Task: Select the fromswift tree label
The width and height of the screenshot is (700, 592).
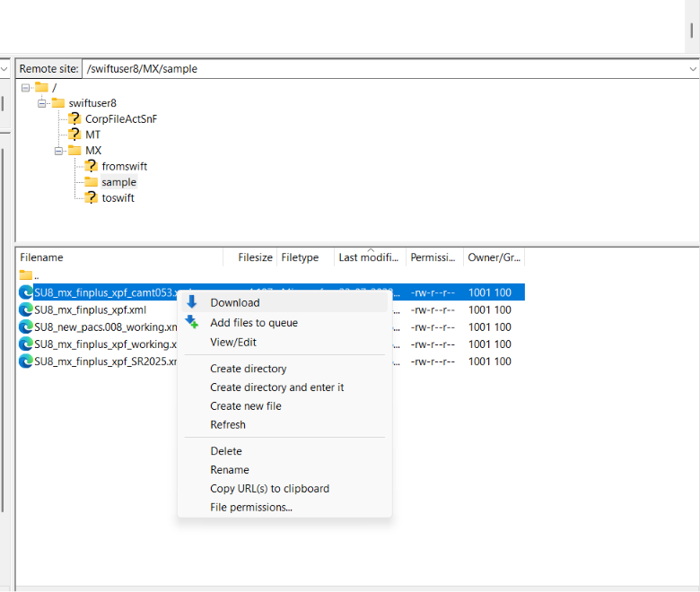Action: [124, 166]
